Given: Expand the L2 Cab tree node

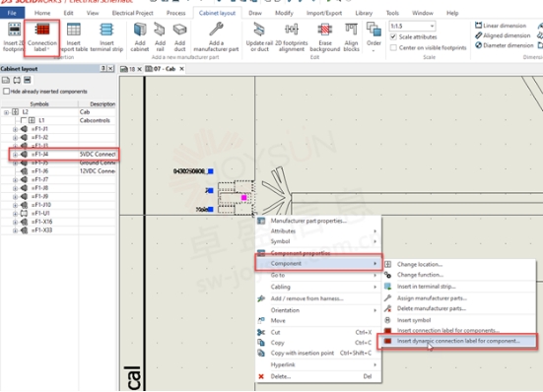Looking at the screenshot, I should pyautogui.click(x=6, y=112).
